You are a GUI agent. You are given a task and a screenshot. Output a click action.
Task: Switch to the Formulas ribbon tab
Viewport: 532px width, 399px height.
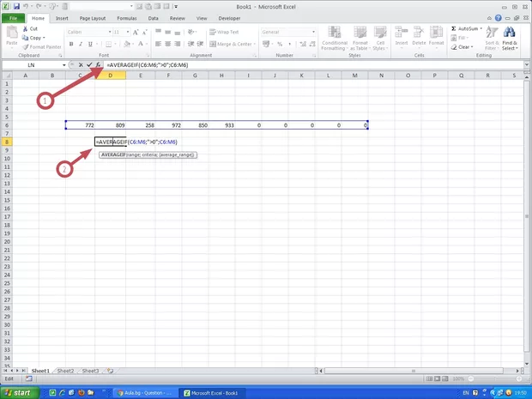(127, 18)
